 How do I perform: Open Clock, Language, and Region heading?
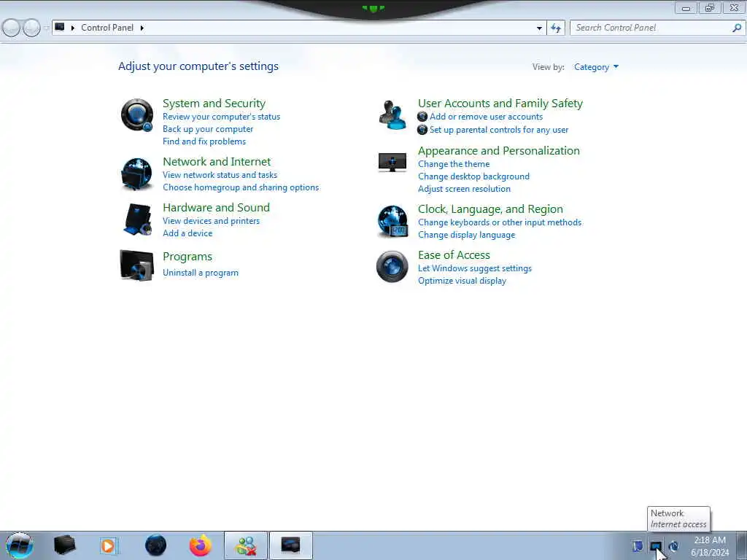(x=490, y=209)
